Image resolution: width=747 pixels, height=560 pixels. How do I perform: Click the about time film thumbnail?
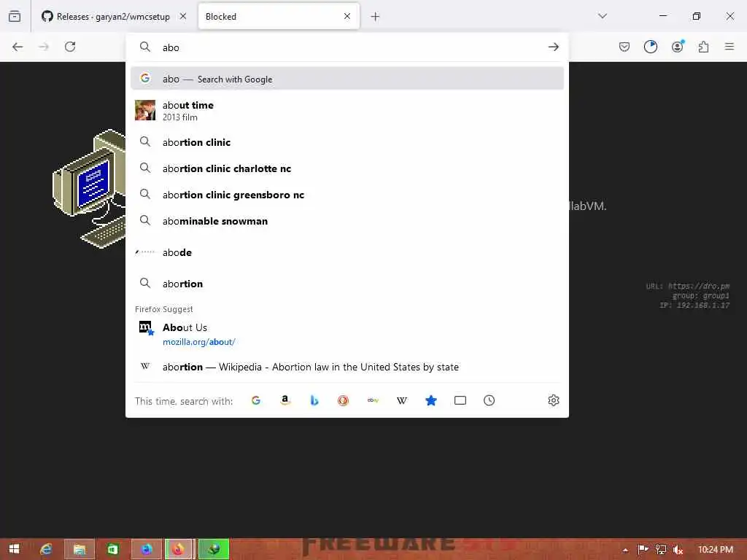(145, 110)
